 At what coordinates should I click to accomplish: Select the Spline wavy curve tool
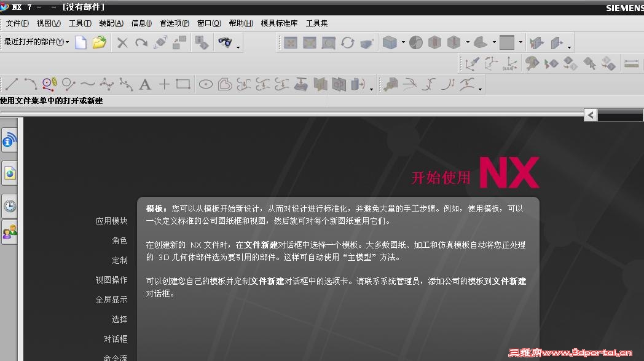[x=87, y=84]
